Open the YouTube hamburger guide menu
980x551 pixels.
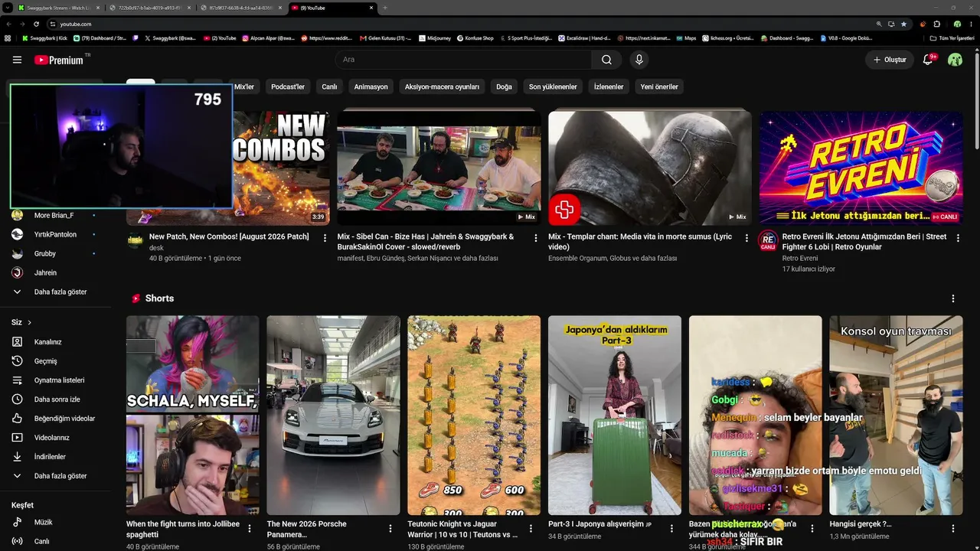tap(17, 60)
